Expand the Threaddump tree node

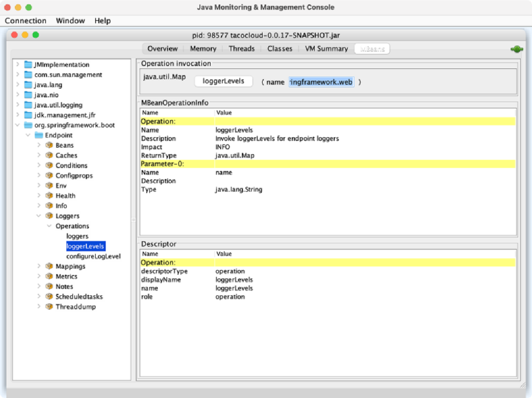click(x=39, y=306)
